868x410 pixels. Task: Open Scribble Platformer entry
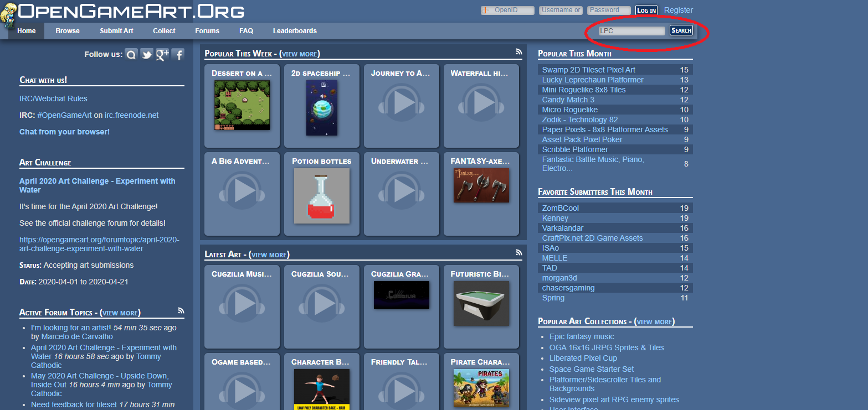(x=575, y=149)
